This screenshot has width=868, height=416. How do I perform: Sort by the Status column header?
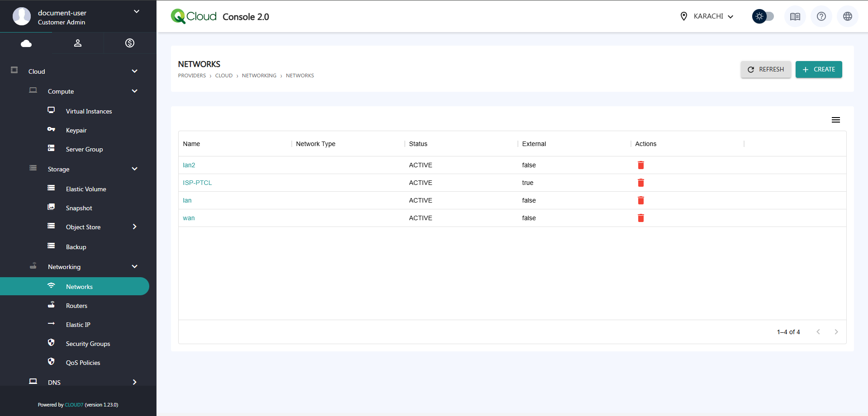click(x=418, y=144)
